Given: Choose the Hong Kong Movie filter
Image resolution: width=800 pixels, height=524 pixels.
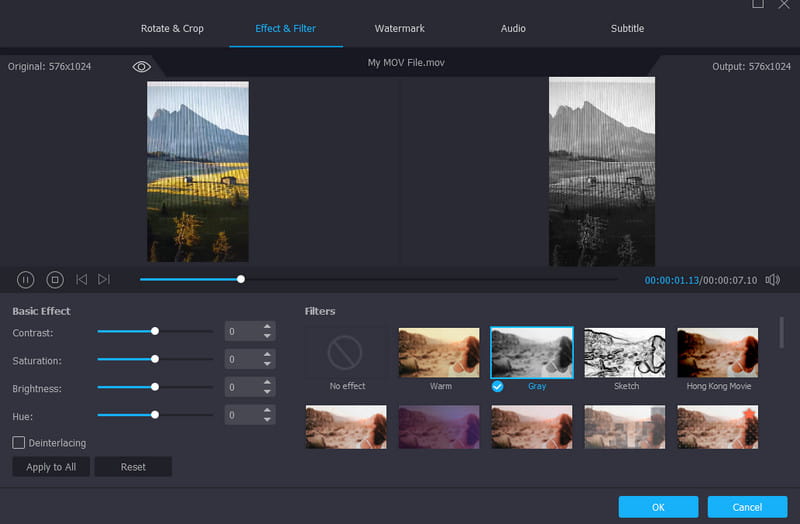Looking at the screenshot, I should pos(718,353).
